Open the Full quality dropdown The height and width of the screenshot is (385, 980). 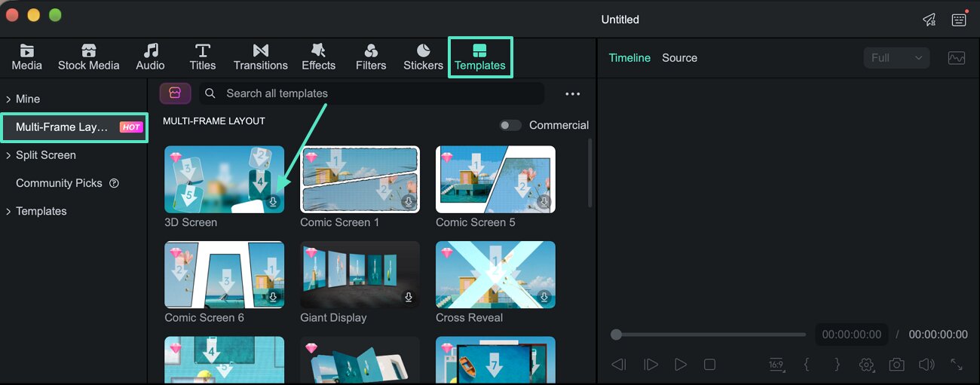896,58
